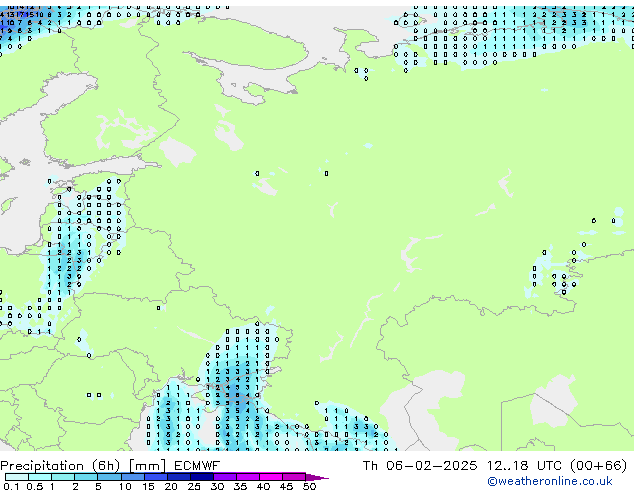The image size is (634, 490).
Task: Click the 0.1 label on the precipitation scale
Action: [x=9, y=486]
